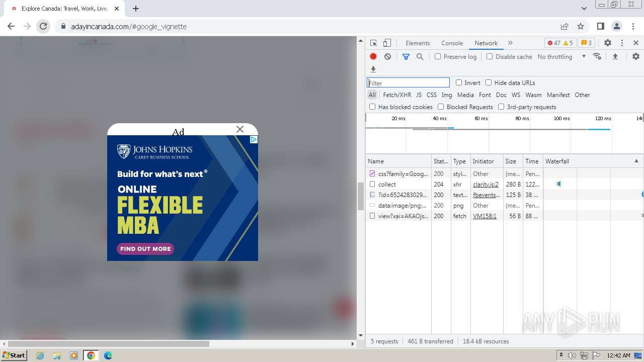Enable Disable cache checkbox
Viewport: 644px width, 362px height.
(x=490, y=56)
